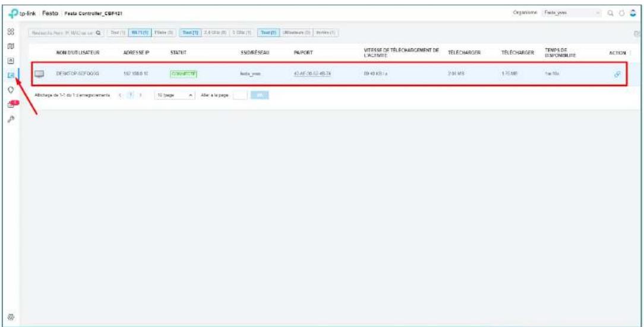The height and width of the screenshot is (327, 644).
Task: Select page number 1 in pagination
Action: tap(130, 95)
